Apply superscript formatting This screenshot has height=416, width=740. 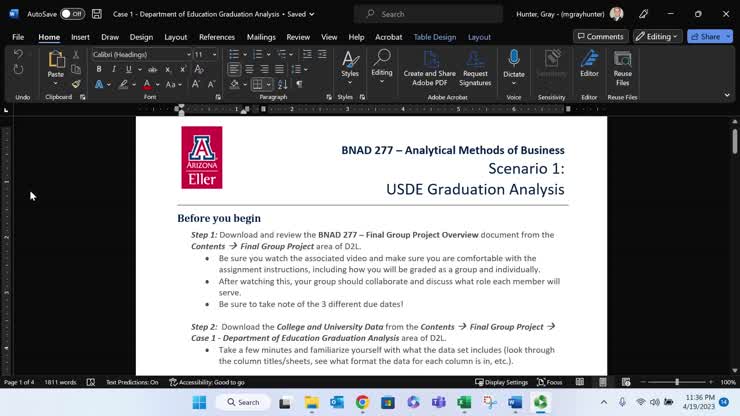(x=183, y=69)
